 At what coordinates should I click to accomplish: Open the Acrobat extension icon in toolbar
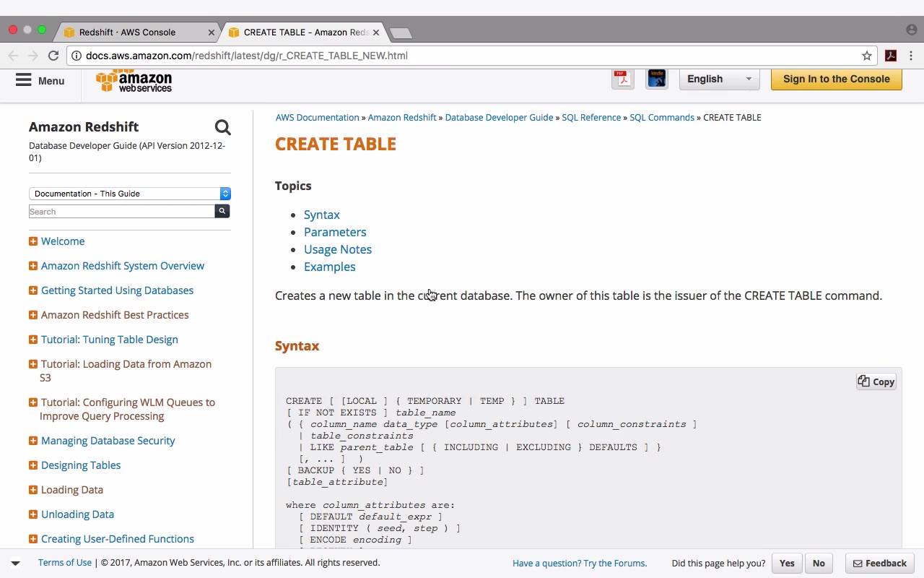pos(891,56)
